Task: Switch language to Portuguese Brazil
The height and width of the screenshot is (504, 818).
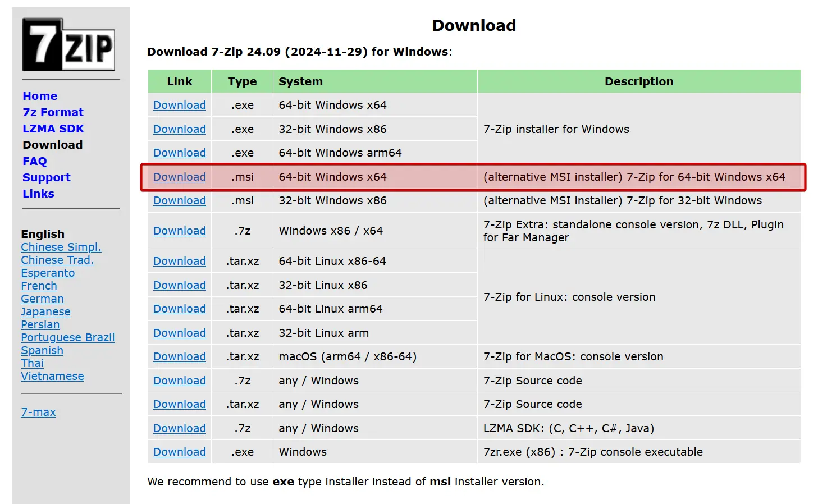Action: pos(68,337)
